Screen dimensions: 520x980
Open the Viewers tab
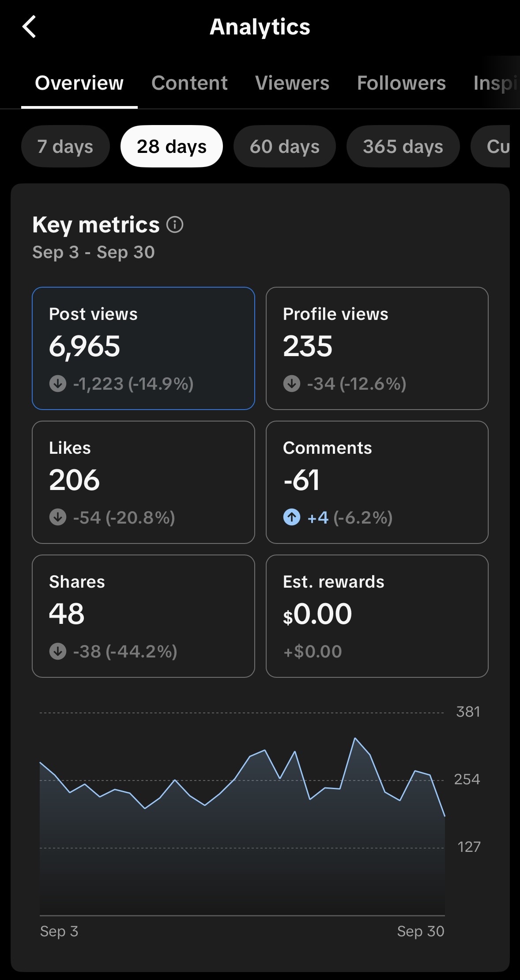[292, 83]
